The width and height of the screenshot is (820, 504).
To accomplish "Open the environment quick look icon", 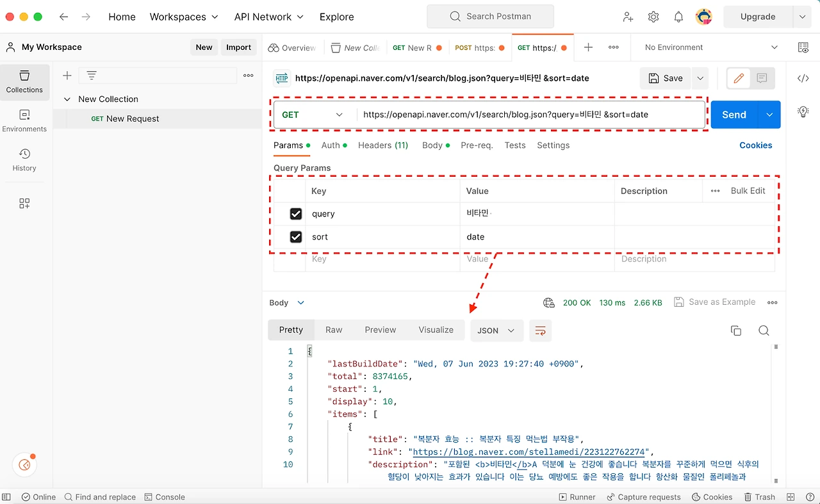I will pyautogui.click(x=803, y=47).
